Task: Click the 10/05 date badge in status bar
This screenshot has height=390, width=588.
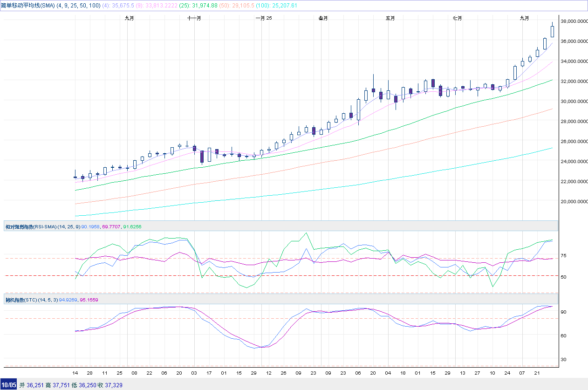Action: pyautogui.click(x=9, y=385)
